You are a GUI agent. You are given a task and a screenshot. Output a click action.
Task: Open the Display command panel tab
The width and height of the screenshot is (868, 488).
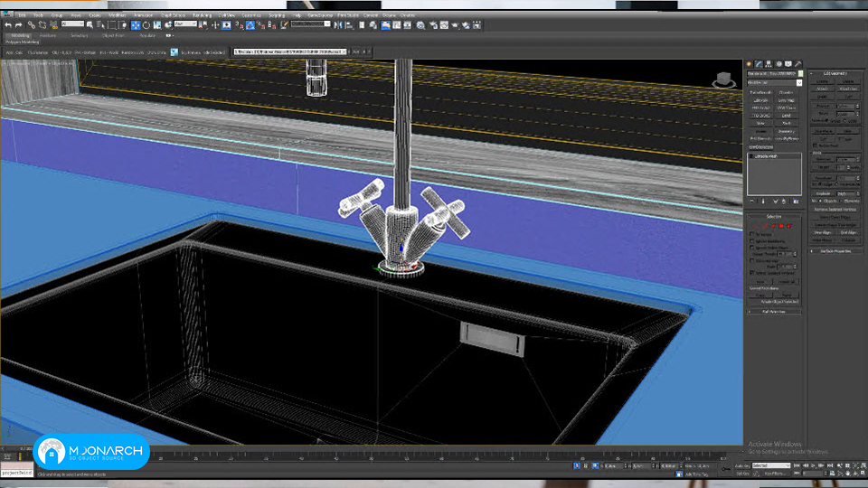788,64
